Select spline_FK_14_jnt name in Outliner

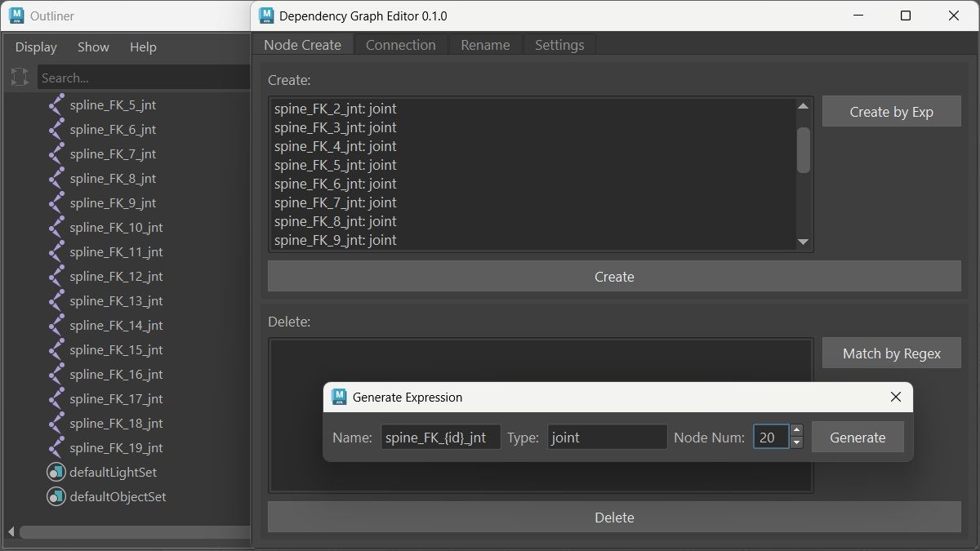(116, 325)
